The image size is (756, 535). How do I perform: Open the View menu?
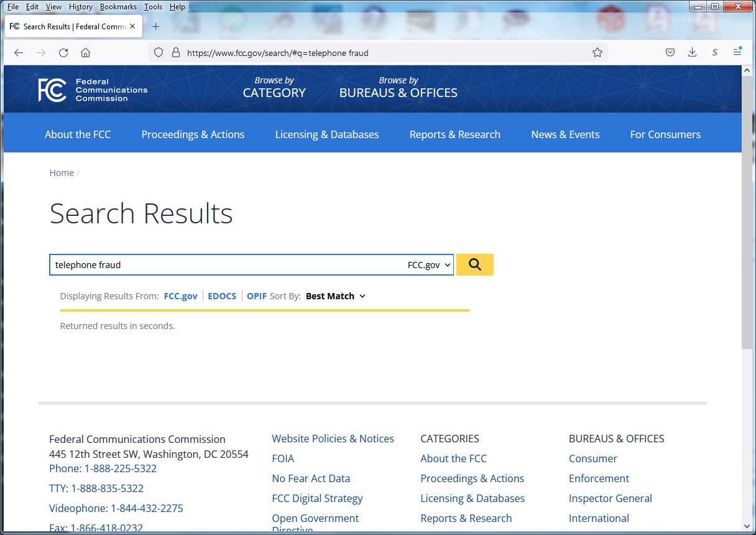tap(53, 7)
